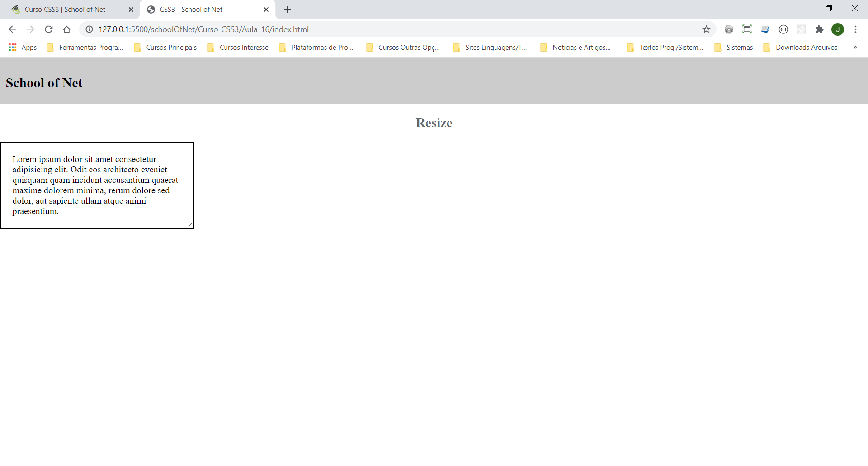
Task: Open the Sistemas bookmark folder
Action: 734,48
